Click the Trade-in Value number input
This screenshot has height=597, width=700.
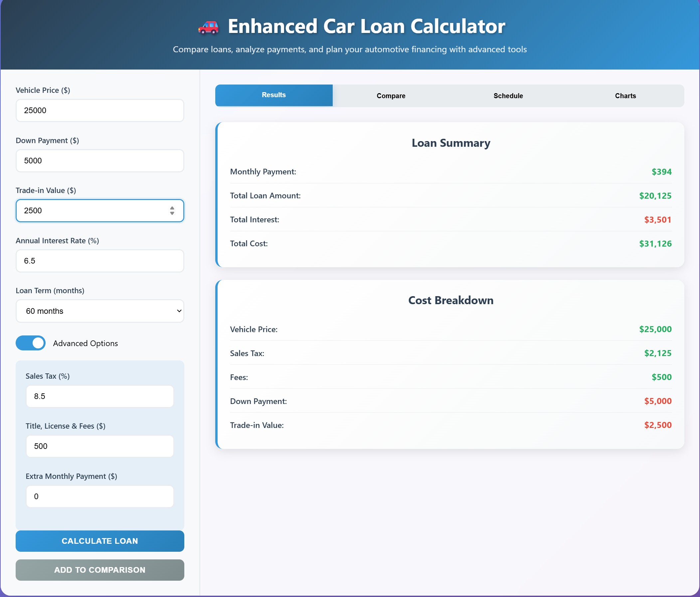pyautogui.click(x=91, y=211)
